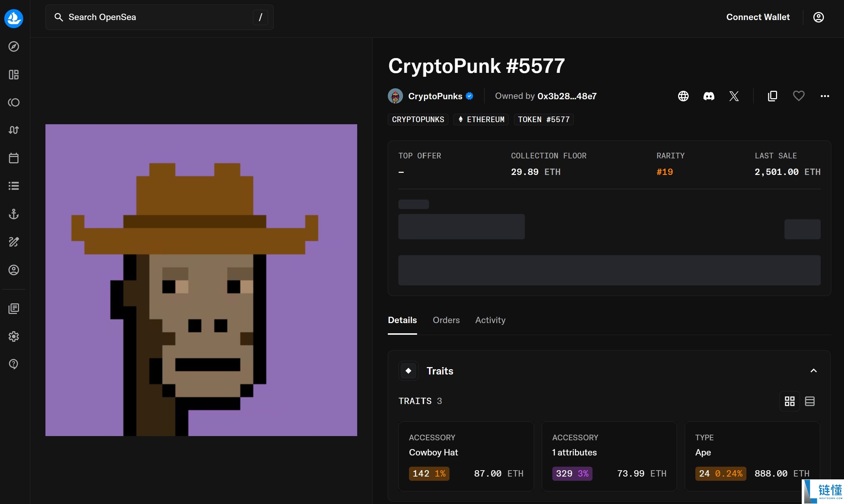Open the Drops calendar icon in sidebar
The height and width of the screenshot is (504, 844).
coord(14,158)
